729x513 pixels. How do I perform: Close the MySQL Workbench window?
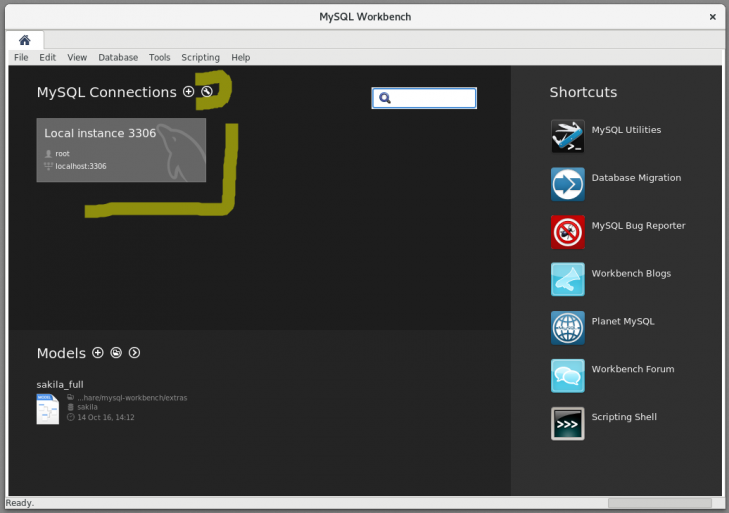pos(712,17)
